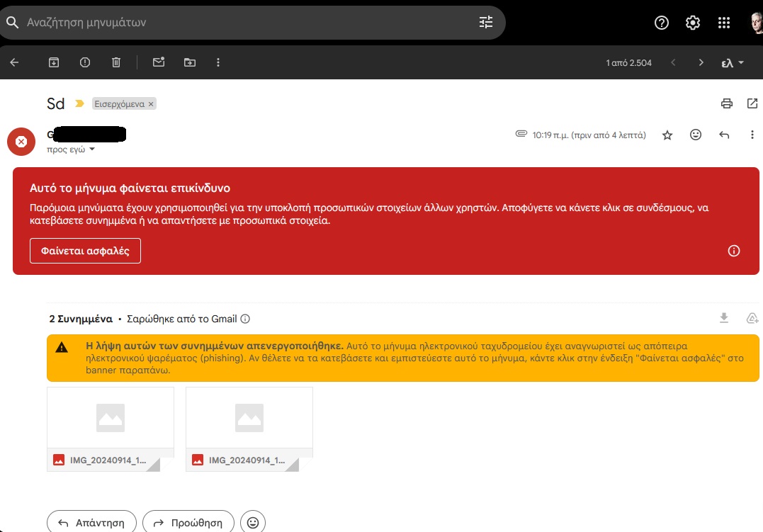This screenshot has width=763, height=532.
Task: Open the email in a new window
Action: click(x=752, y=104)
